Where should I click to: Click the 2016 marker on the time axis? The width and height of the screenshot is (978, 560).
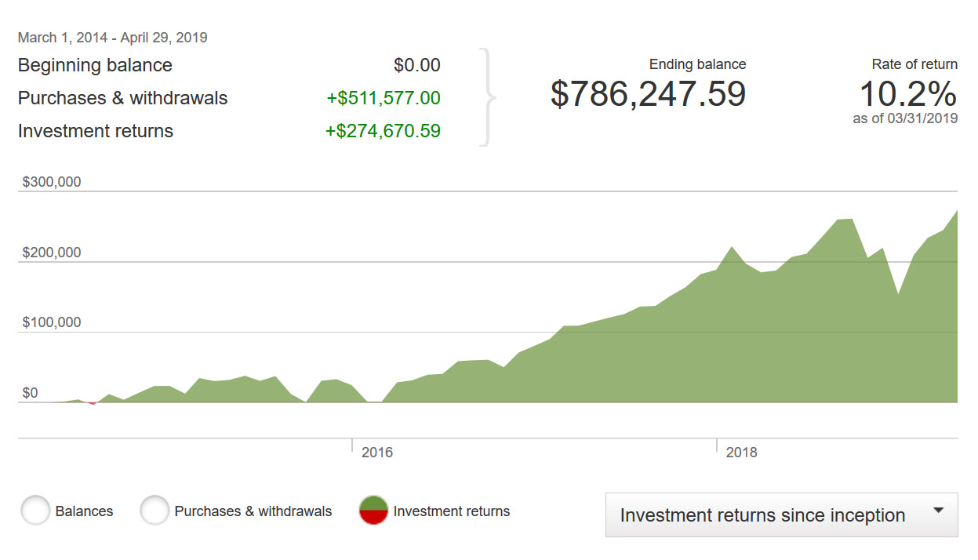[376, 453]
